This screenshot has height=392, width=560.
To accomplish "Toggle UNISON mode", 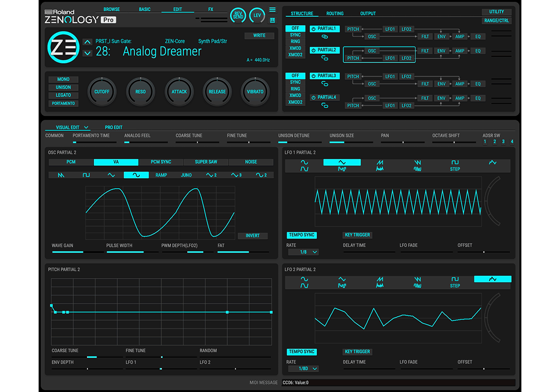I will tap(63, 87).
